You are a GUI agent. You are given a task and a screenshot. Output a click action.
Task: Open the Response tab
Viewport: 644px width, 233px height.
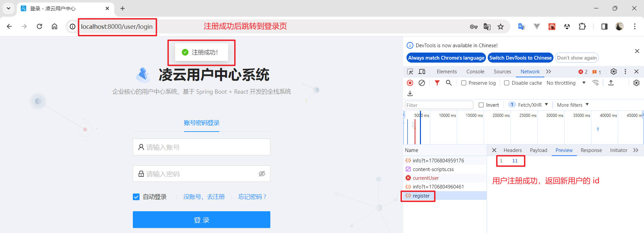(x=591, y=150)
